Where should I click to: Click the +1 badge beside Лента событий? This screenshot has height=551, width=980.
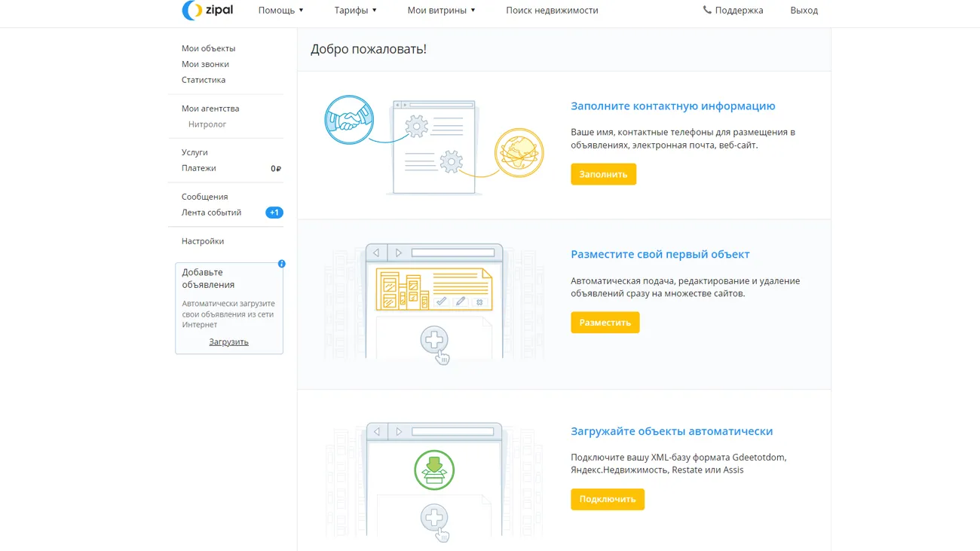[274, 213]
